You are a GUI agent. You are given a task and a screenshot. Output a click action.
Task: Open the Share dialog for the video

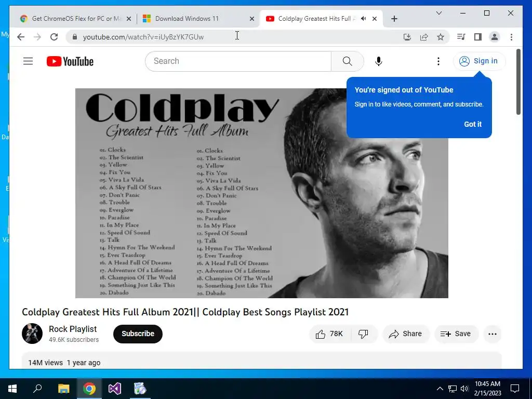[406, 334]
